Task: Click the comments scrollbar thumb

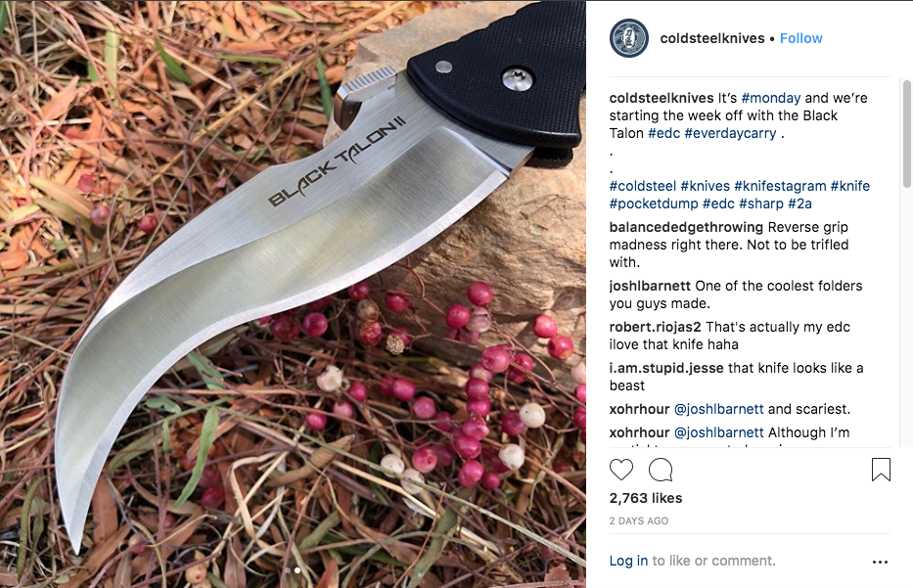Action: (906, 134)
